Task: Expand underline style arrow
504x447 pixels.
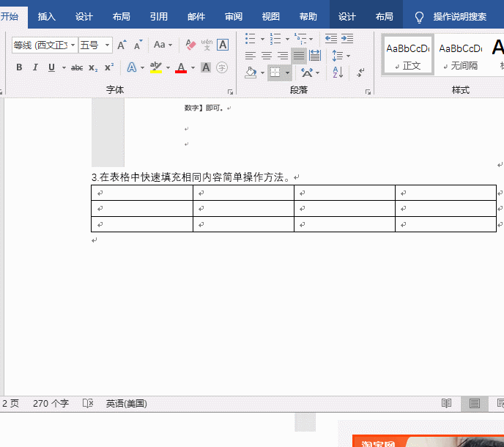Action: pos(64,67)
